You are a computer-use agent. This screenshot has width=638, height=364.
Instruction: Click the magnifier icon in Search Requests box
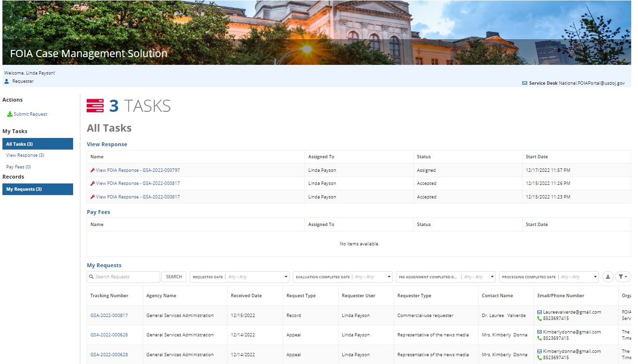[x=92, y=276]
